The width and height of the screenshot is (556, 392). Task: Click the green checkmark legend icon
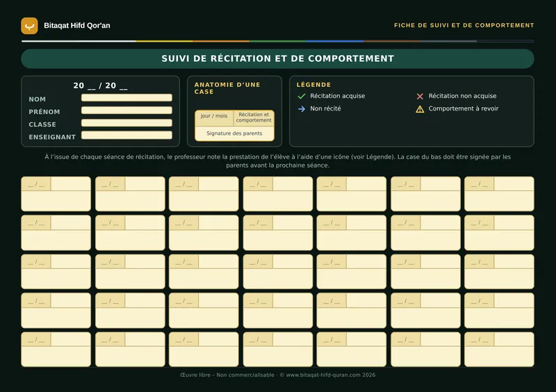(x=302, y=96)
